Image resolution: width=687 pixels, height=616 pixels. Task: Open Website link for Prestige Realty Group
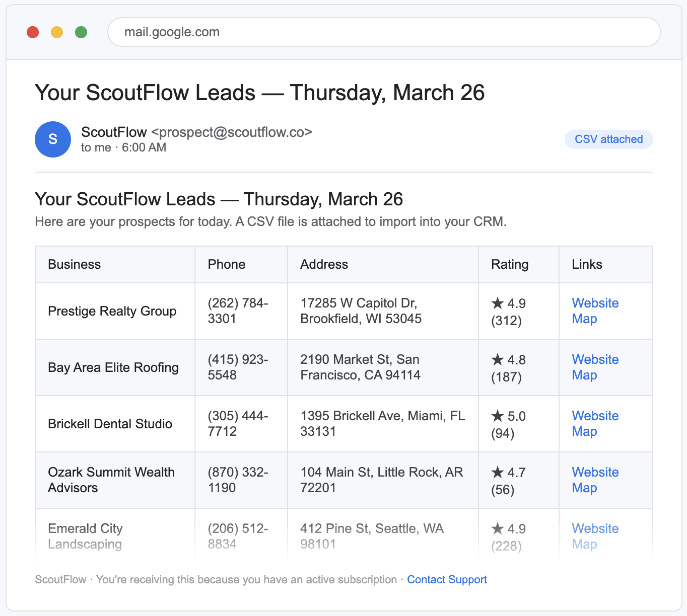(595, 303)
